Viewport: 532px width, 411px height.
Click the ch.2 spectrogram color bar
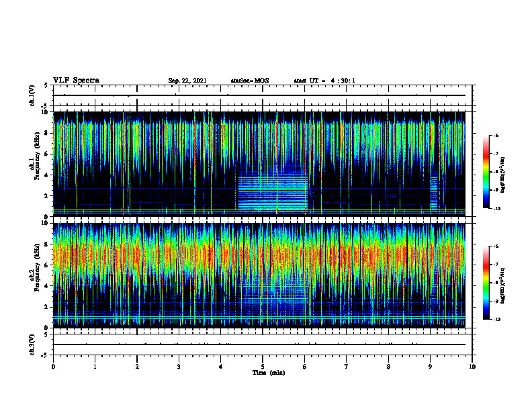point(486,283)
